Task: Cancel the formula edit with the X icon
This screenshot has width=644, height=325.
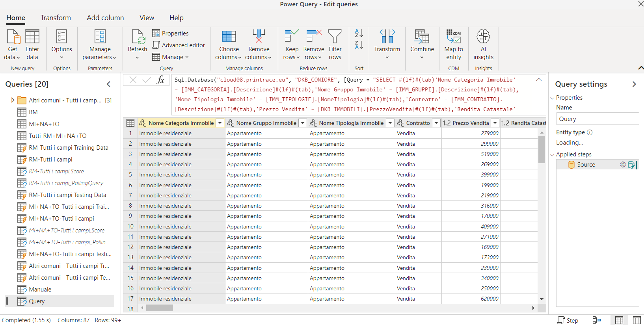Action: coord(133,80)
